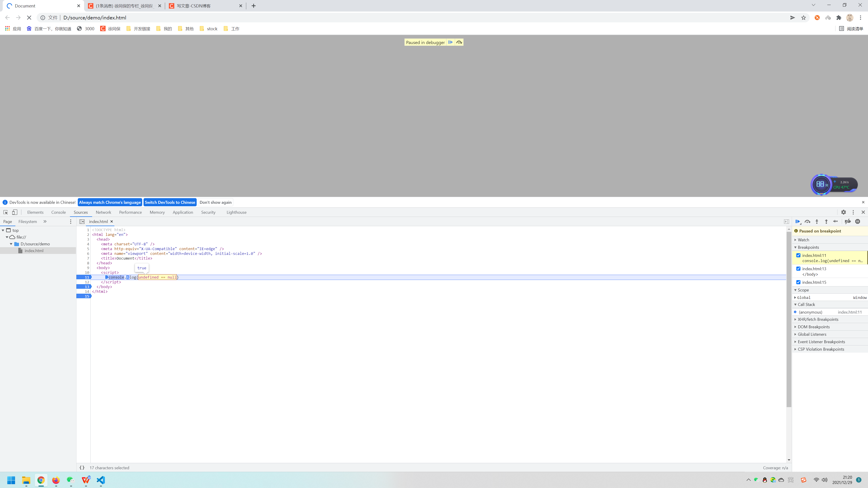Step over next function call
This screenshot has height=488, width=868.
coord(807,221)
